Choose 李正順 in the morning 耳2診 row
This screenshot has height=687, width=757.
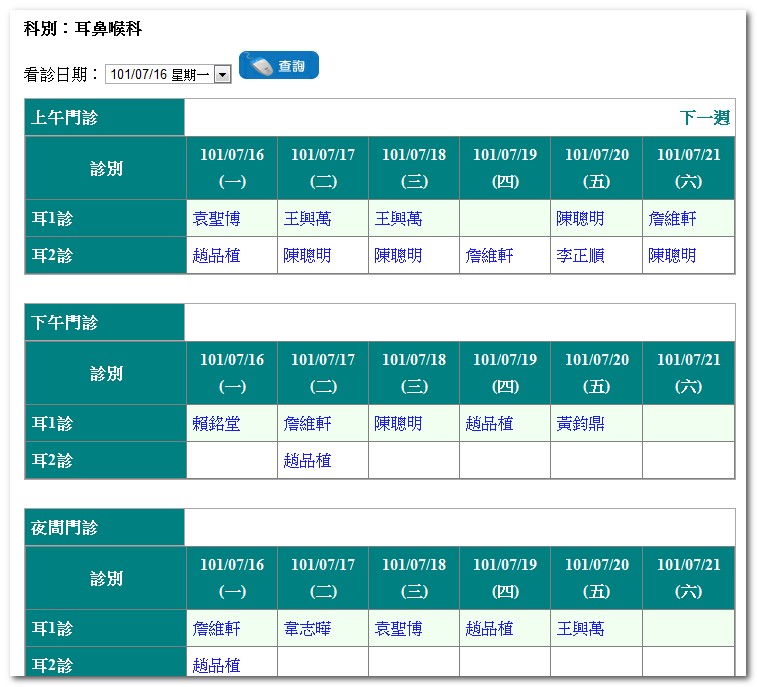point(580,256)
